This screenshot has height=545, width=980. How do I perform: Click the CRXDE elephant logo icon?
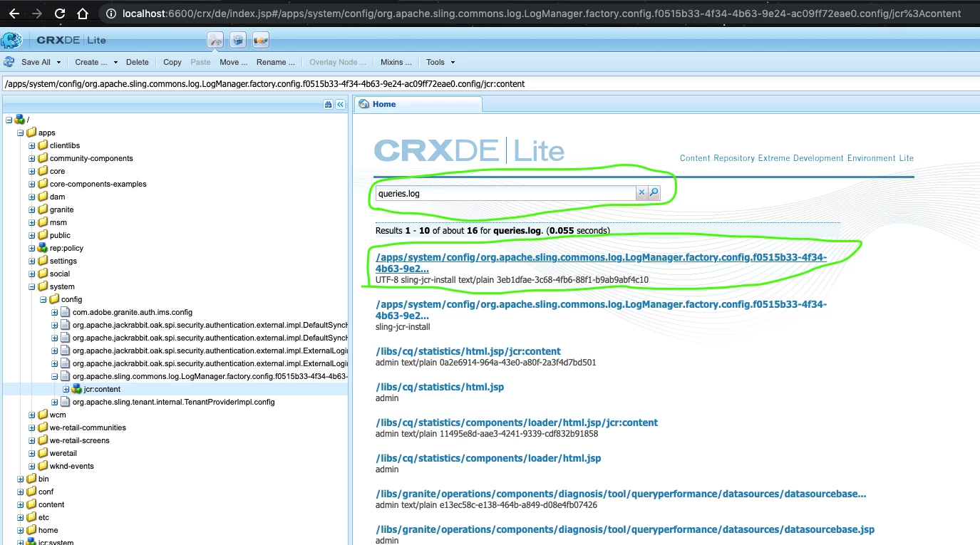11,41
